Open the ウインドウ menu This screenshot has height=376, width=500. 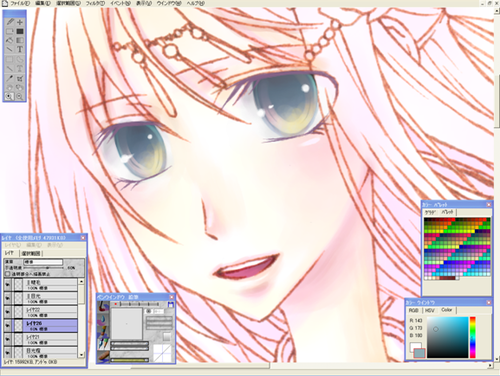tap(169, 3)
